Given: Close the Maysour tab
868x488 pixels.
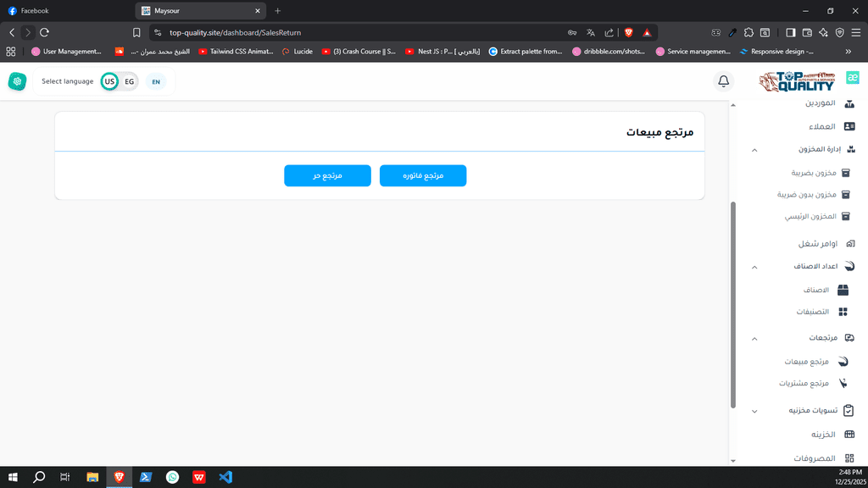Looking at the screenshot, I should [258, 10].
